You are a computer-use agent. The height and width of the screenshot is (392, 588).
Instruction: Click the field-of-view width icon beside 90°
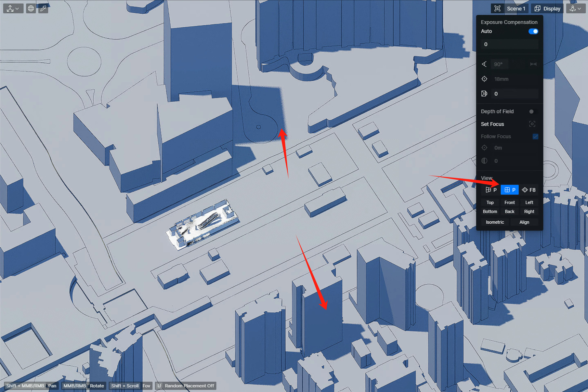[533, 64]
